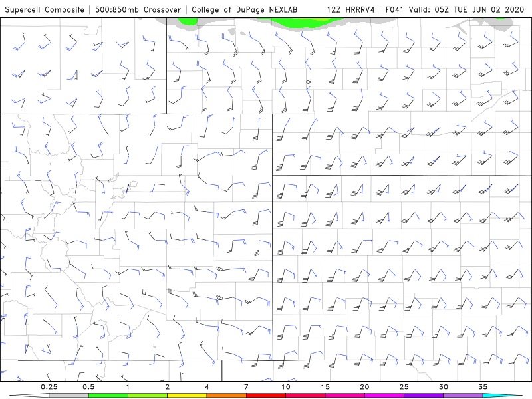Click the 0.25 legend value
532x399 pixels.
pos(49,387)
